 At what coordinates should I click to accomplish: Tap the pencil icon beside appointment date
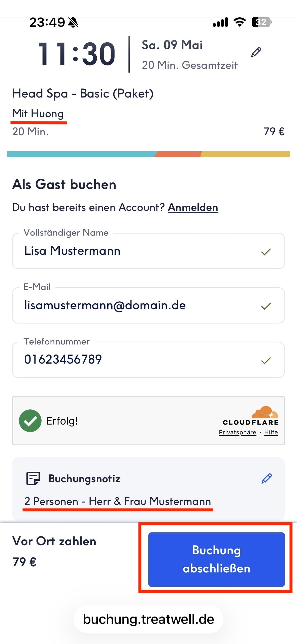(x=256, y=52)
